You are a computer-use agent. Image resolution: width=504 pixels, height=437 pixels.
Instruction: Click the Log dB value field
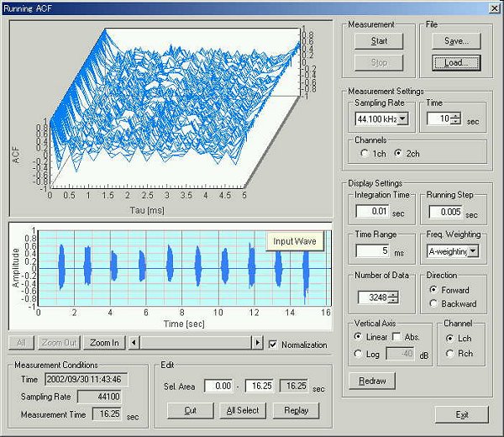click(400, 354)
